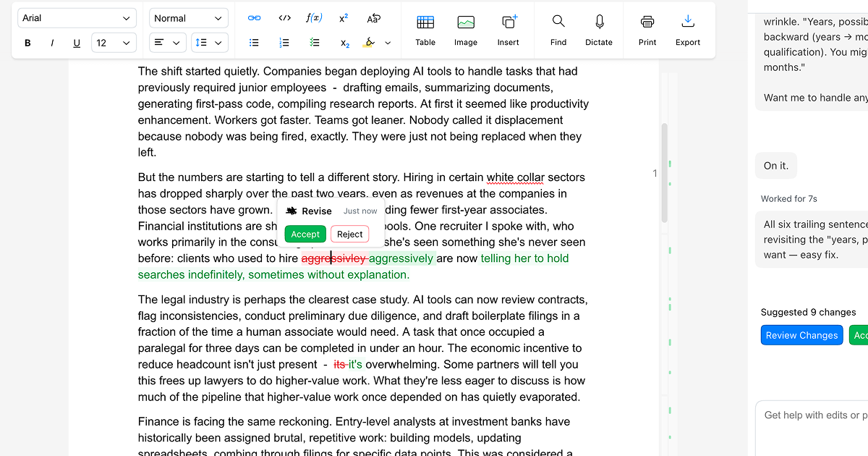Reject the Revise suggestion
Screen dimensions: 868x456
click(x=350, y=234)
